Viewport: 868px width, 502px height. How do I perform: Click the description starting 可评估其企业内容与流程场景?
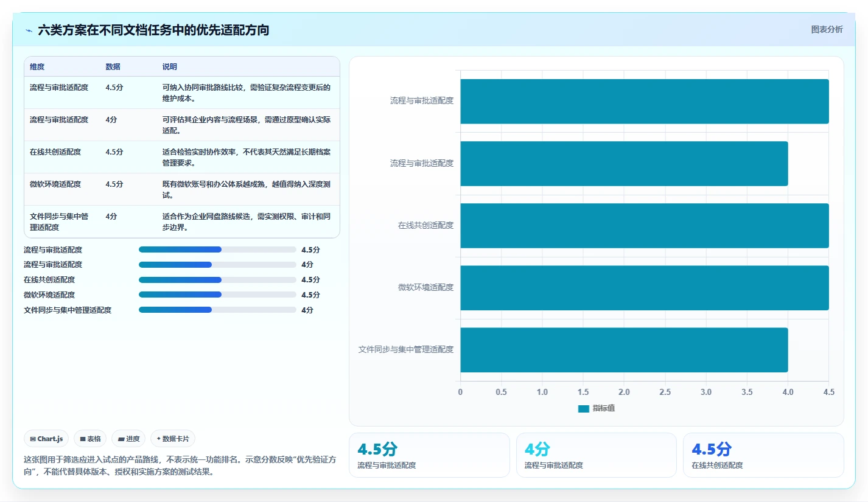tap(247, 125)
